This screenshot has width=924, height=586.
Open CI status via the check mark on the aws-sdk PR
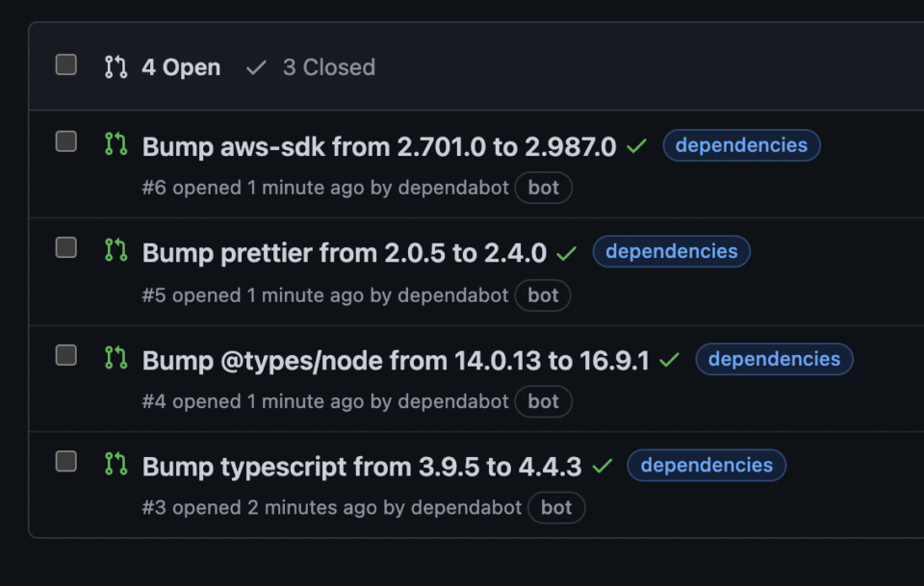point(636,145)
